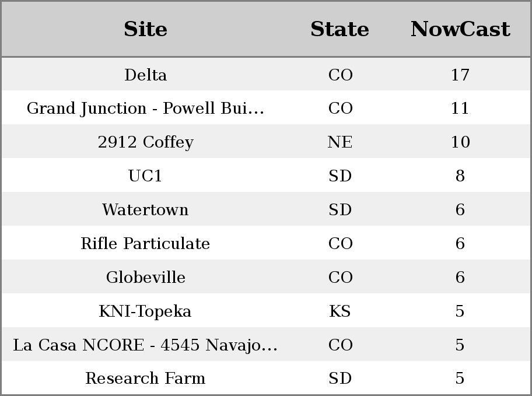
Task: Sort by the State column header
Action: tap(339, 29)
